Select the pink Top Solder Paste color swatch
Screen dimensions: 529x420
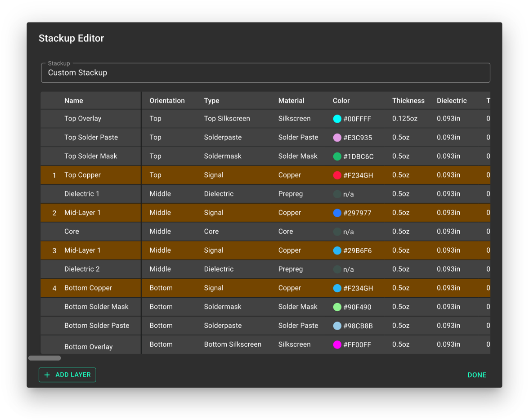pyautogui.click(x=337, y=138)
